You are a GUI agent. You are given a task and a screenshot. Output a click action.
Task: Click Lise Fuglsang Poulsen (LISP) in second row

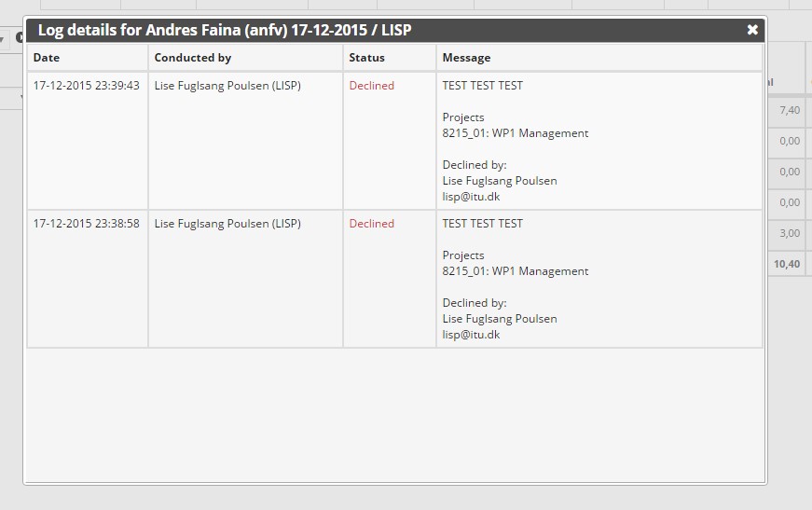coord(227,224)
